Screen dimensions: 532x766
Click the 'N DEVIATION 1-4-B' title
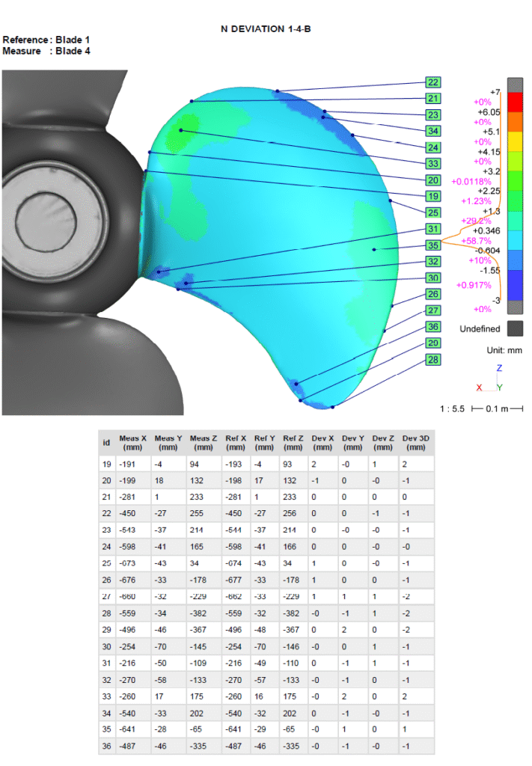(266, 28)
